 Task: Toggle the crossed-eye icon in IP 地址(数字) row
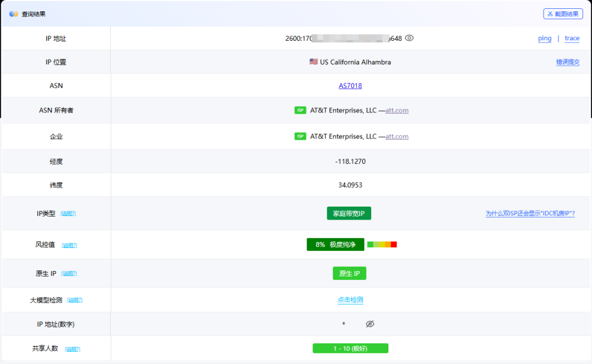[370, 324]
